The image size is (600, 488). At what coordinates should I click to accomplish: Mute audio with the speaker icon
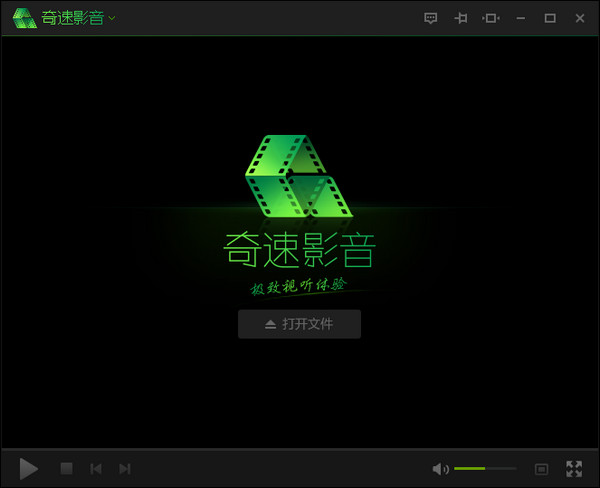point(440,469)
